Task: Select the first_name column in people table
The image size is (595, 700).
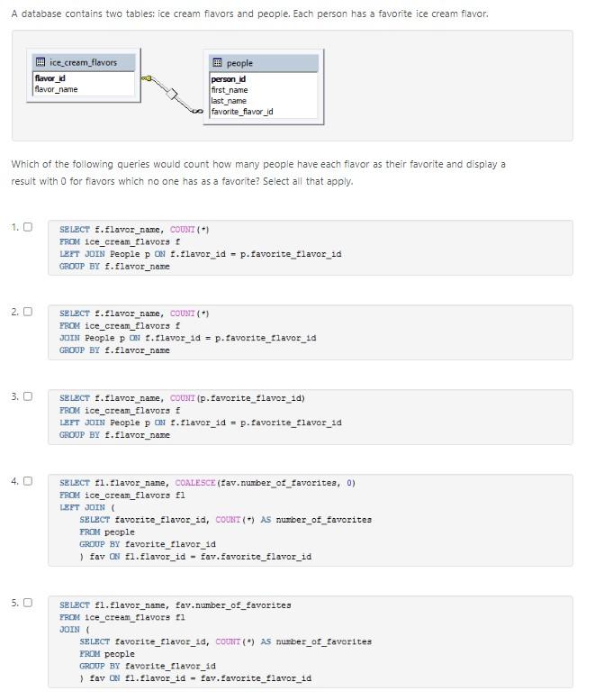Action: 230,90
